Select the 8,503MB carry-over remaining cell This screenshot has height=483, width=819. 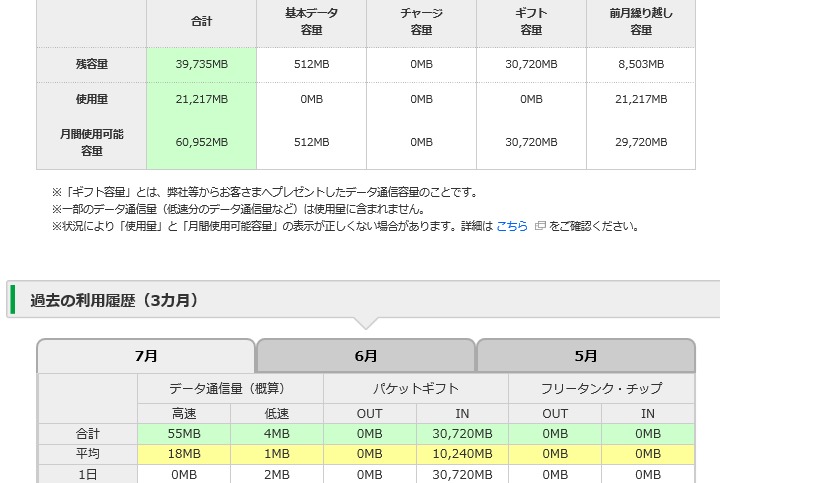pyautogui.click(x=641, y=64)
